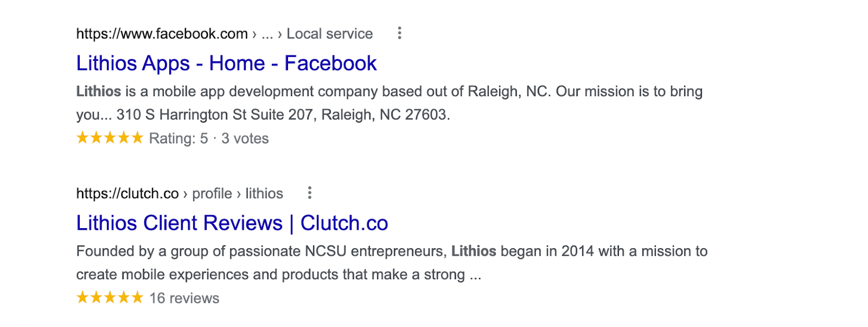The height and width of the screenshot is (327, 868).
Task: Click the lithios breadcrumb segment
Action: pyautogui.click(x=264, y=193)
